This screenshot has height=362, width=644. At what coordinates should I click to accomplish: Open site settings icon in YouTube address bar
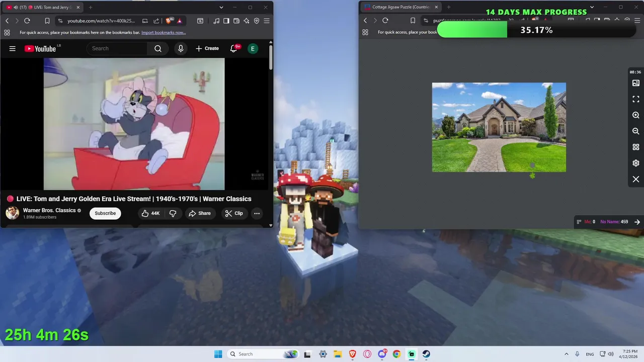tap(60, 21)
